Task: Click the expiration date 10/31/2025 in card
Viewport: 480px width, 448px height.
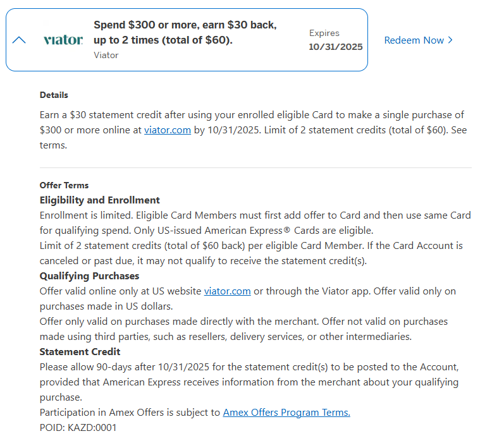Action: coord(335,47)
